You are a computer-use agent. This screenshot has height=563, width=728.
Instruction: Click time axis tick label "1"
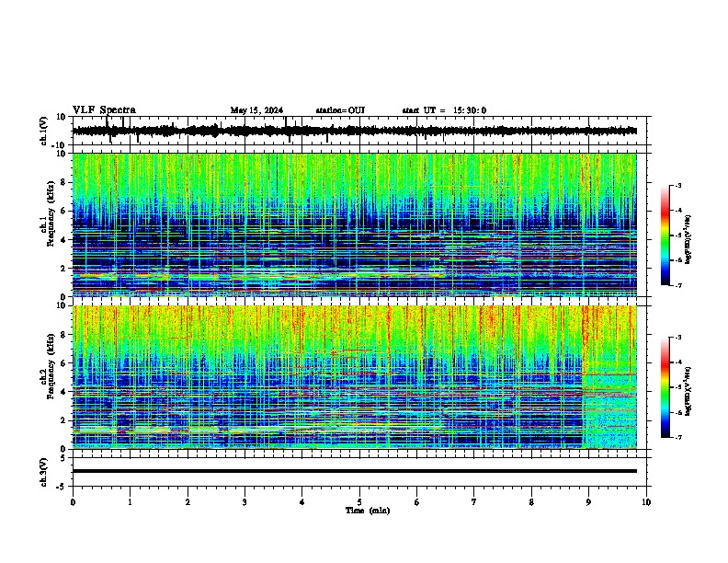click(x=130, y=502)
